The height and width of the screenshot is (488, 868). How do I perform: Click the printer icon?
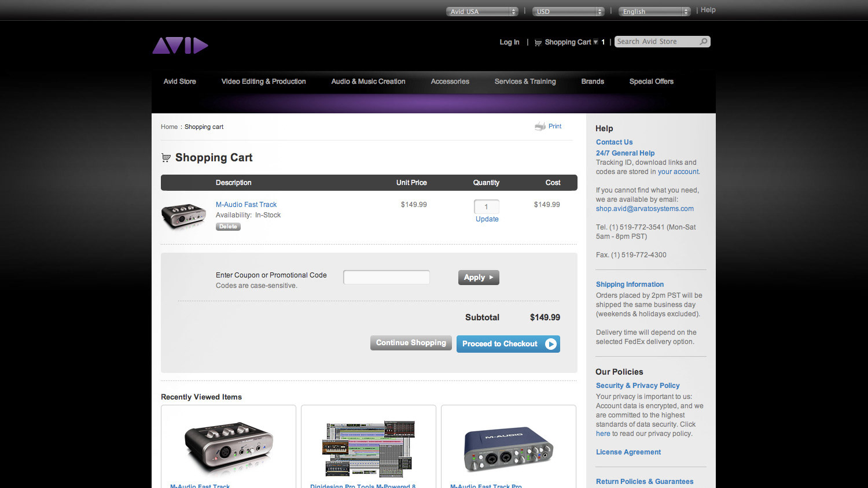pos(540,127)
